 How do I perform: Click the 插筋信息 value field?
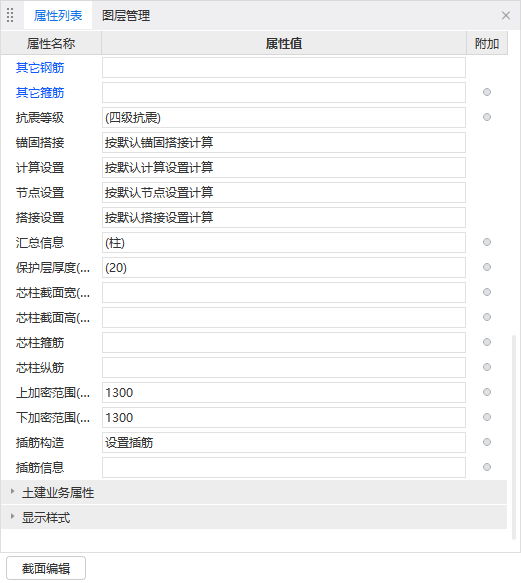(284, 467)
